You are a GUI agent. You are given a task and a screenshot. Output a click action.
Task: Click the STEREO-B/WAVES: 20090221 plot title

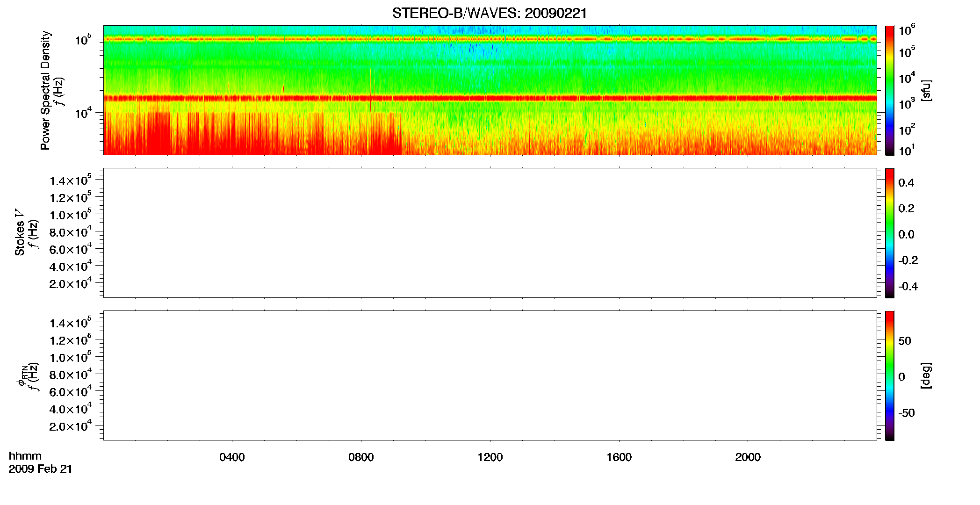pyautogui.click(x=490, y=13)
